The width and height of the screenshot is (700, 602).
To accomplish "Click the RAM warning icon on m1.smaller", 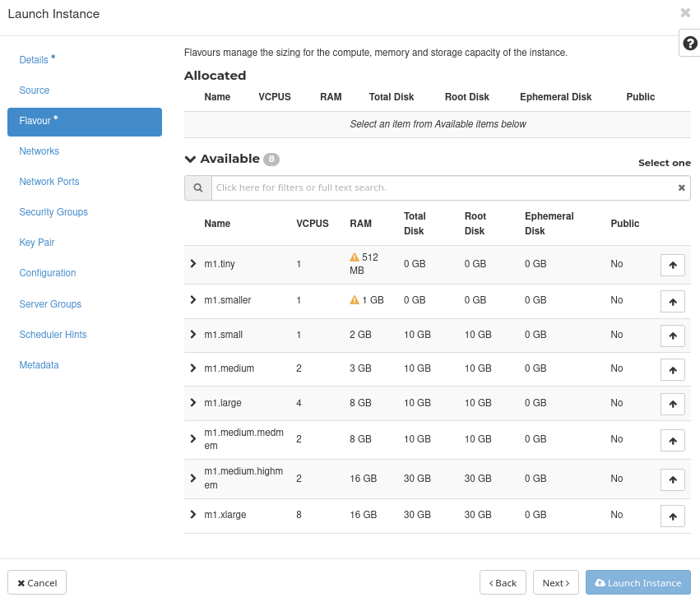I will 354,299.
